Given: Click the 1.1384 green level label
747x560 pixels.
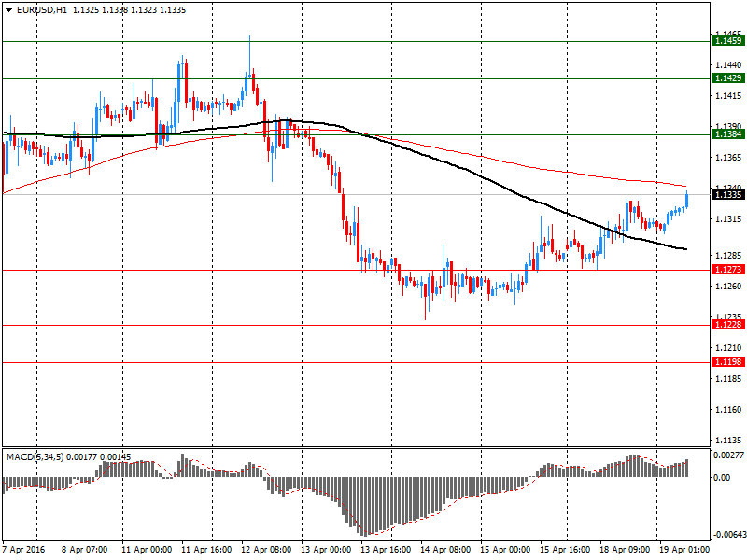Looking at the screenshot, I should 728,134.
